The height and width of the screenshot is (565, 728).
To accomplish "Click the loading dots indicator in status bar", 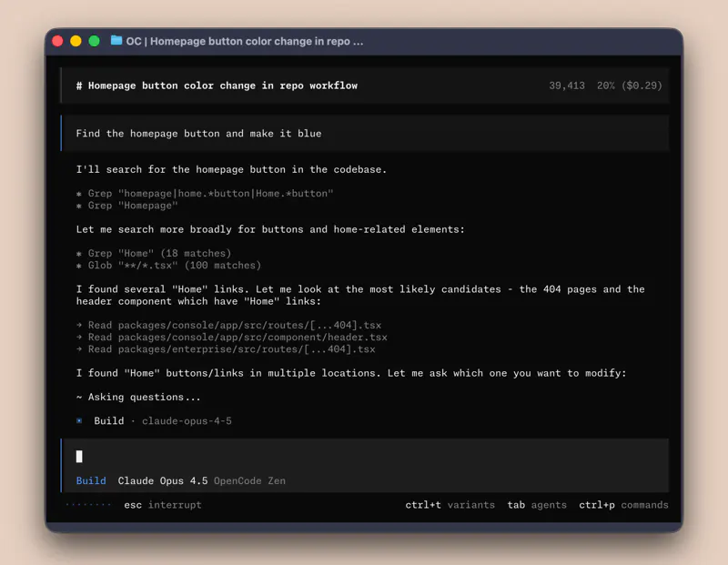I will click(88, 505).
